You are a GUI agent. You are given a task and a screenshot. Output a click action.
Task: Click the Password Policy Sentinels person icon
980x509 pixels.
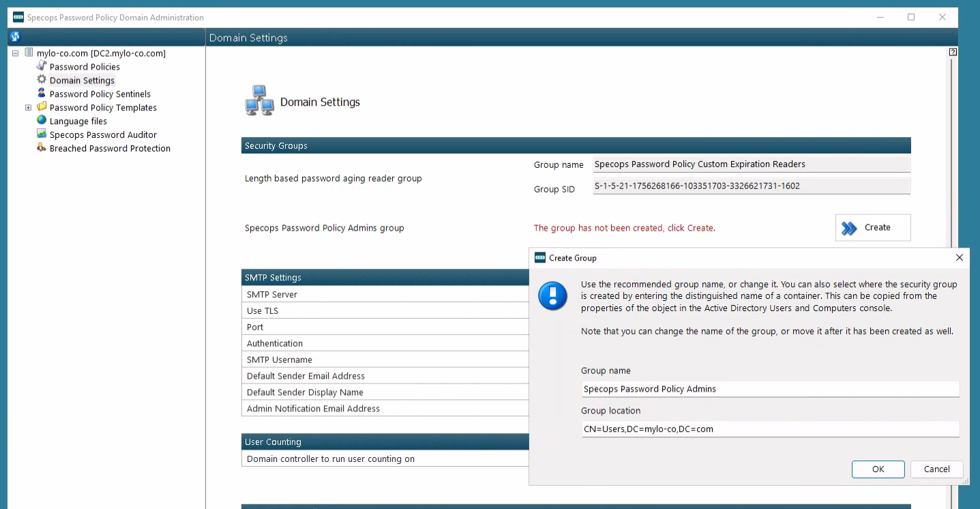click(42, 93)
